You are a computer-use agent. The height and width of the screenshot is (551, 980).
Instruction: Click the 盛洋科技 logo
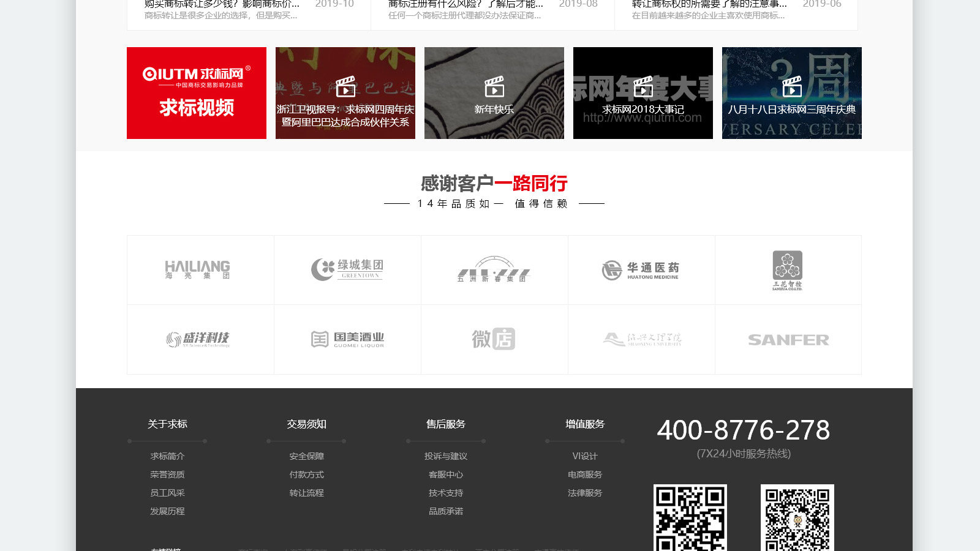coord(197,339)
